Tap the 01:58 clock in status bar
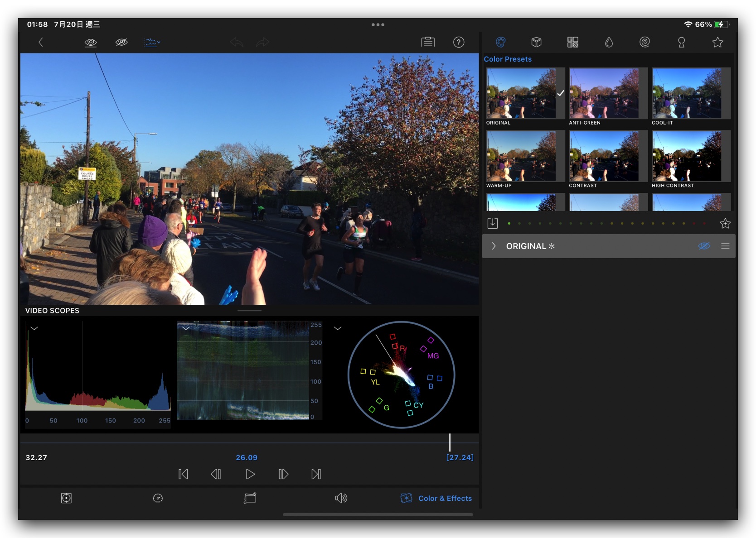The width and height of the screenshot is (756, 538). pyautogui.click(x=37, y=24)
